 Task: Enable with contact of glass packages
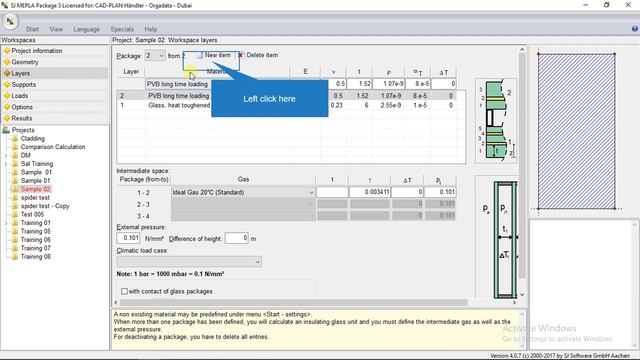click(124, 291)
